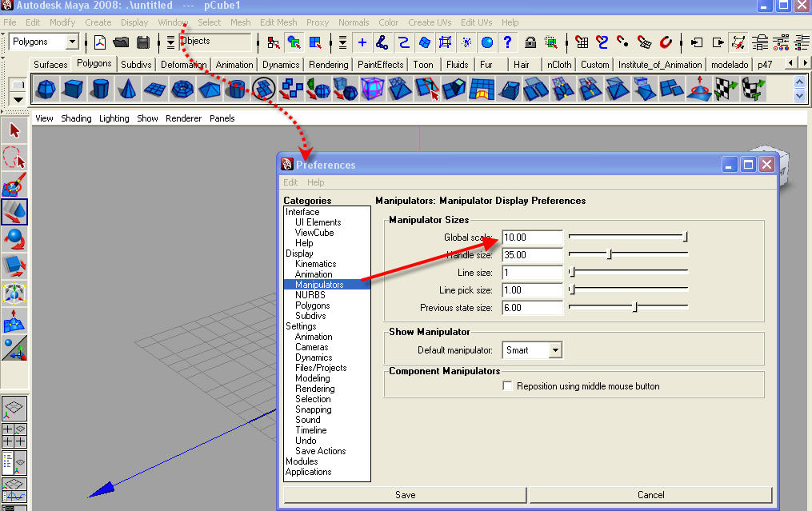
Task: Click the Objects selection name field
Action: (x=215, y=42)
